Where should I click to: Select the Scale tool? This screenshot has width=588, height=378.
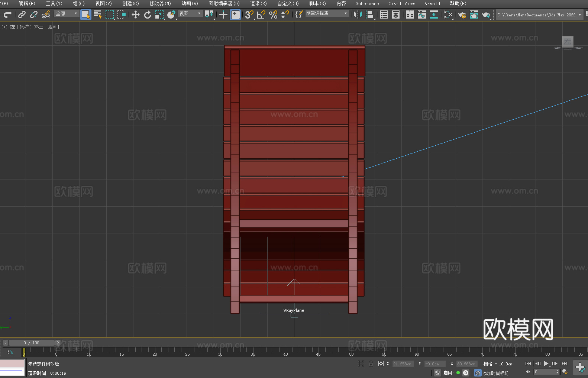click(x=159, y=14)
